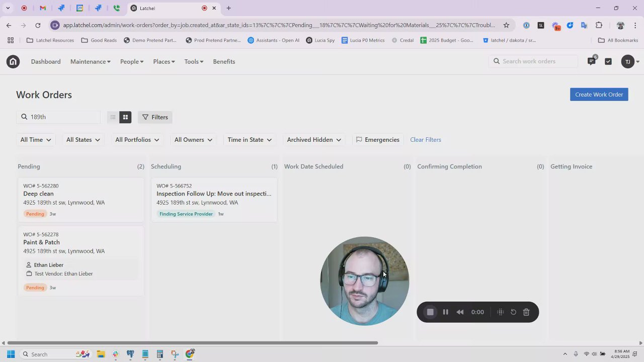
Task: Open the TJ account menu
Action: 630,62
